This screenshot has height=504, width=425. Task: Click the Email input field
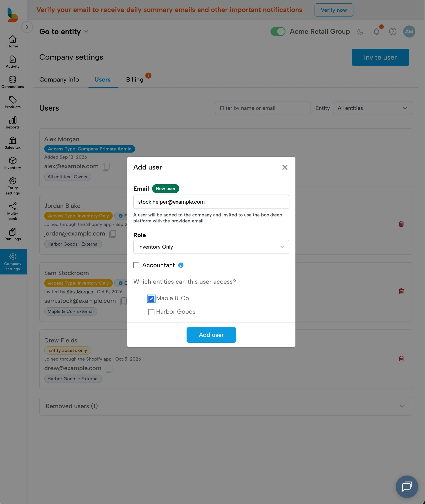point(211,202)
